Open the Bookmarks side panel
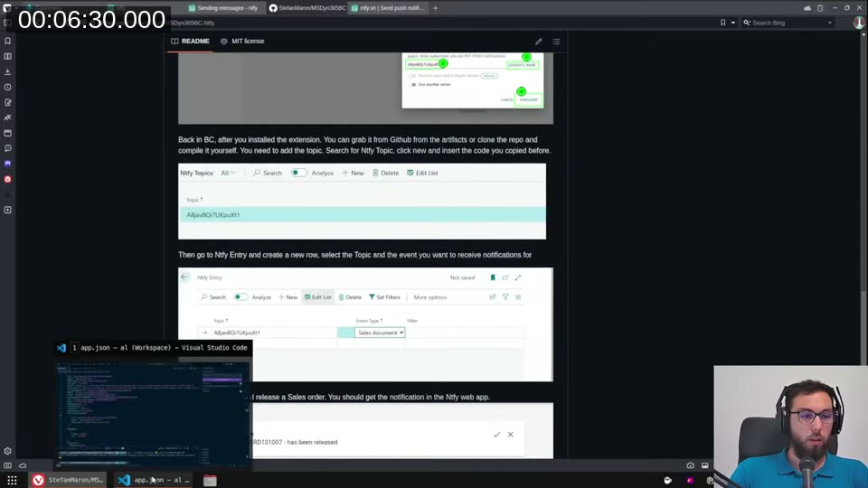The height and width of the screenshot is (488, 868). pyautogui.click(x=8, y=41)
